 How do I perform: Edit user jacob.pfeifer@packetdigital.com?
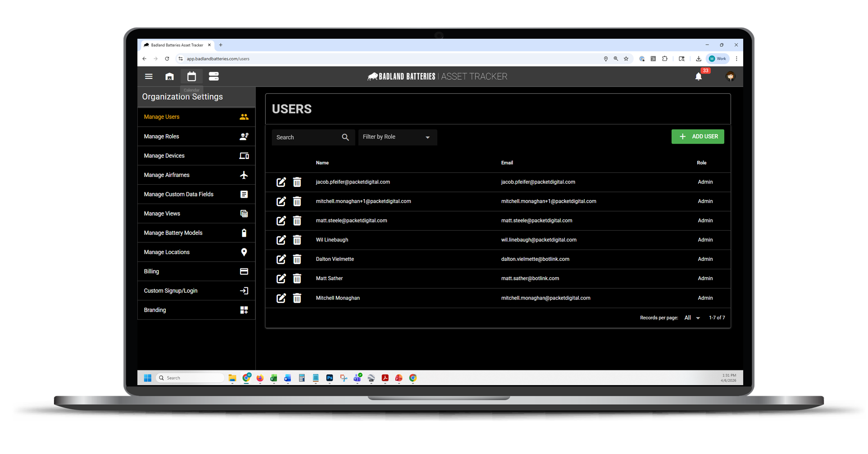click(281, 182)
